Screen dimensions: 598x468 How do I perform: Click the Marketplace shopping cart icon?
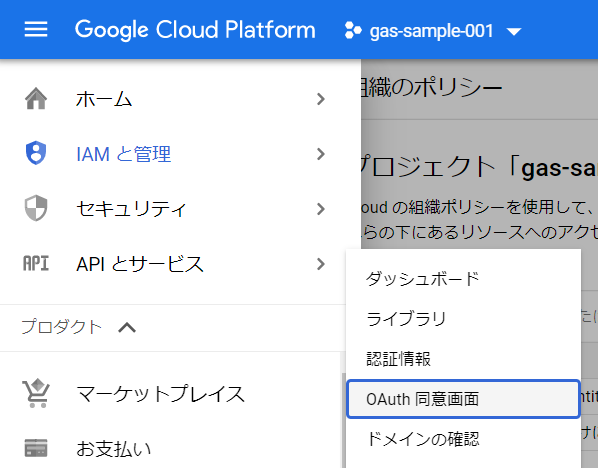tap(36, 393)
